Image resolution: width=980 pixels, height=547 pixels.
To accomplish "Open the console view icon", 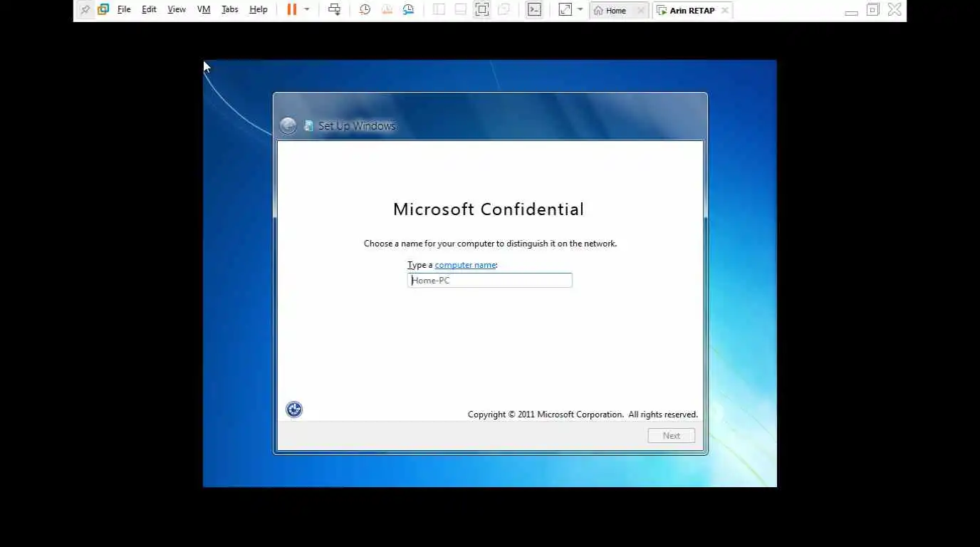I will tap(534, 10).
